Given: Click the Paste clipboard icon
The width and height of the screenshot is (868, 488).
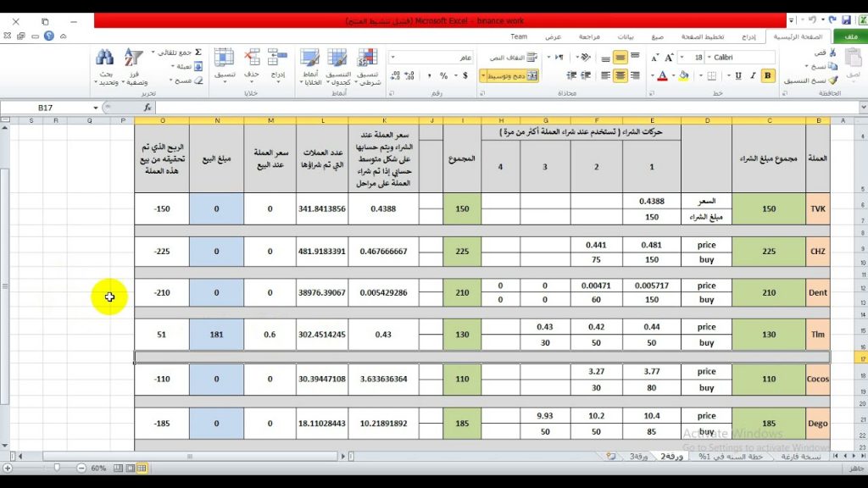Looking at the screenshot, I should 853,58.
